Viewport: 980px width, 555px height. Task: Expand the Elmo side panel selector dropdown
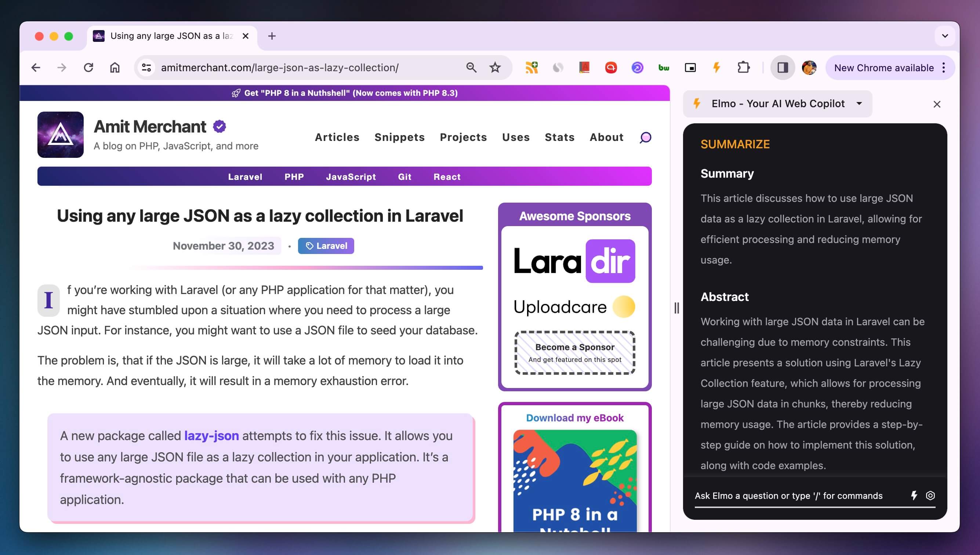[859, 104]
